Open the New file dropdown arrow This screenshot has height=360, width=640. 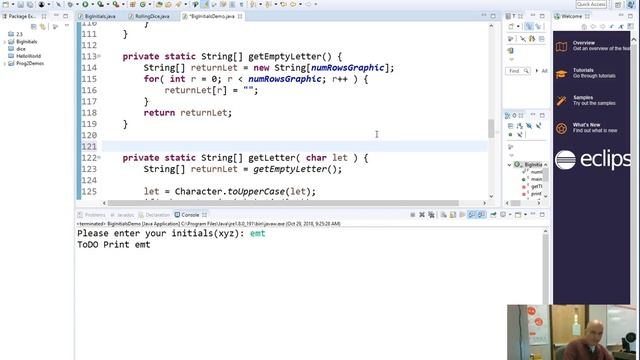pyautogui.click(x=13, y=4)
